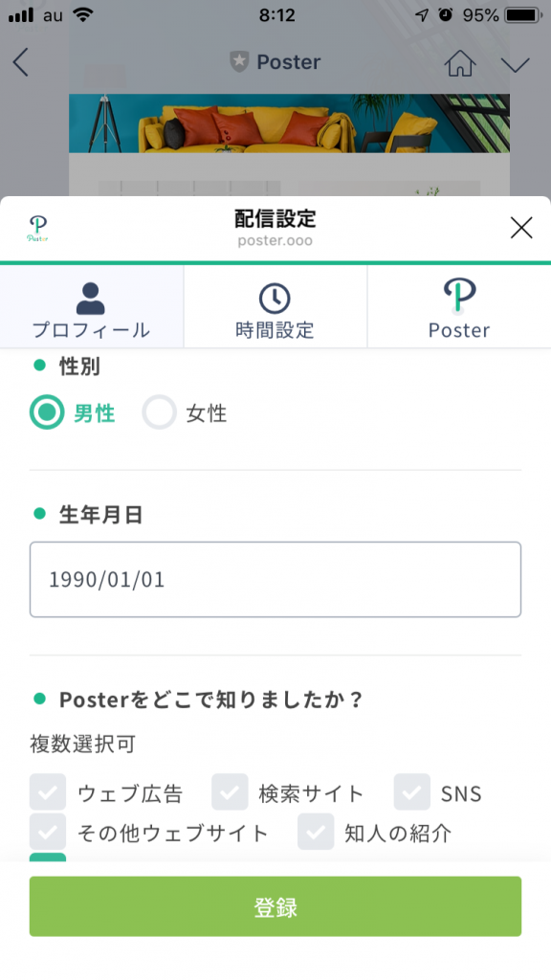
Task: Select the 女性 radio button
Action: point(160,412)
